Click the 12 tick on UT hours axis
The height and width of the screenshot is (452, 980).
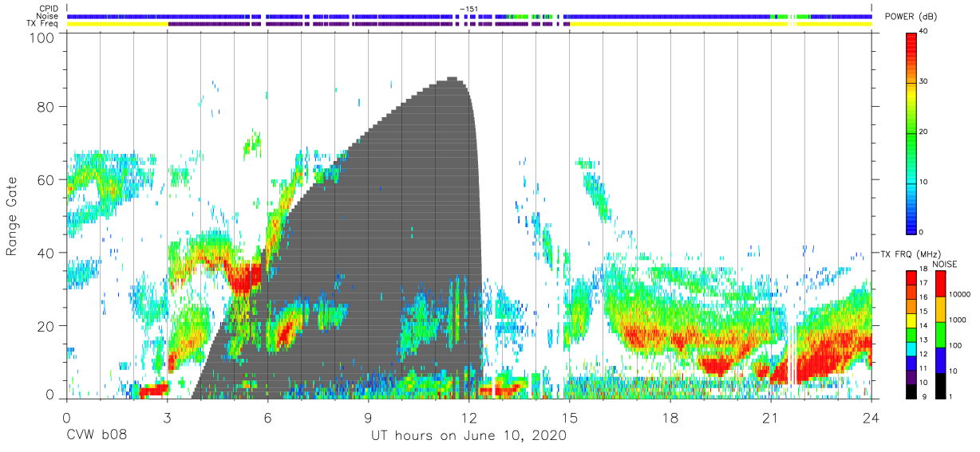click(x=468, y=417)
